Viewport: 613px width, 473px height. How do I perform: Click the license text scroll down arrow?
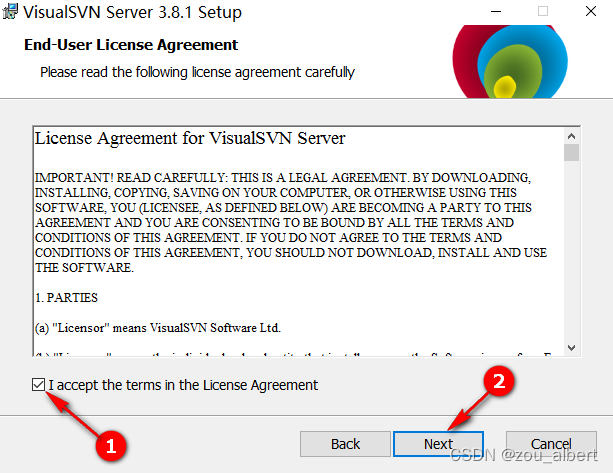571,348
